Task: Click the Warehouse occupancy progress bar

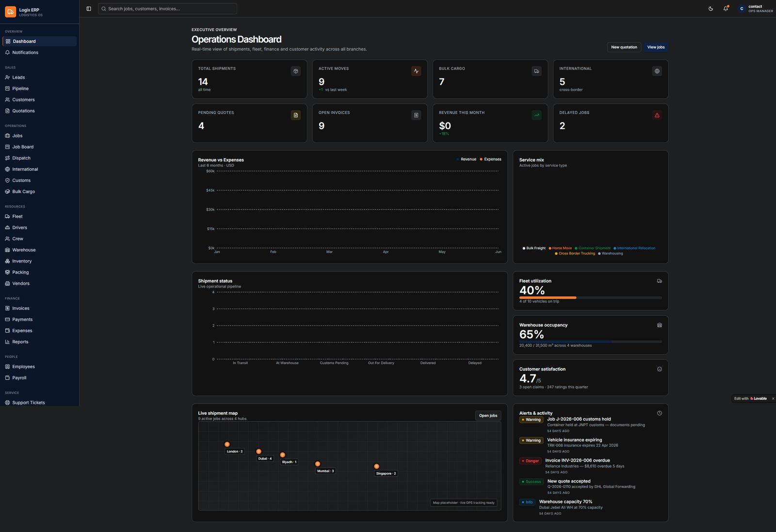Action: point(591,342)
